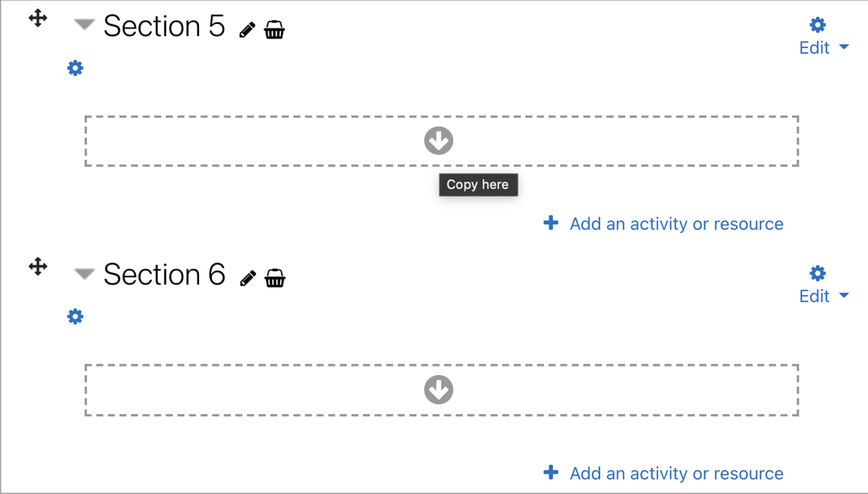The height and width of the screenshot is (494, 868).
Task: Collapse Section 6 with its triangle toggle
Action: click(x=84, y=274)
